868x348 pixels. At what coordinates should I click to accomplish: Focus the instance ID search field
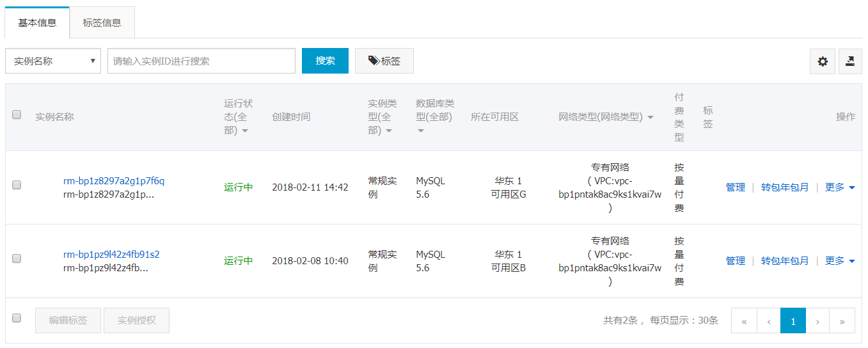201,61
